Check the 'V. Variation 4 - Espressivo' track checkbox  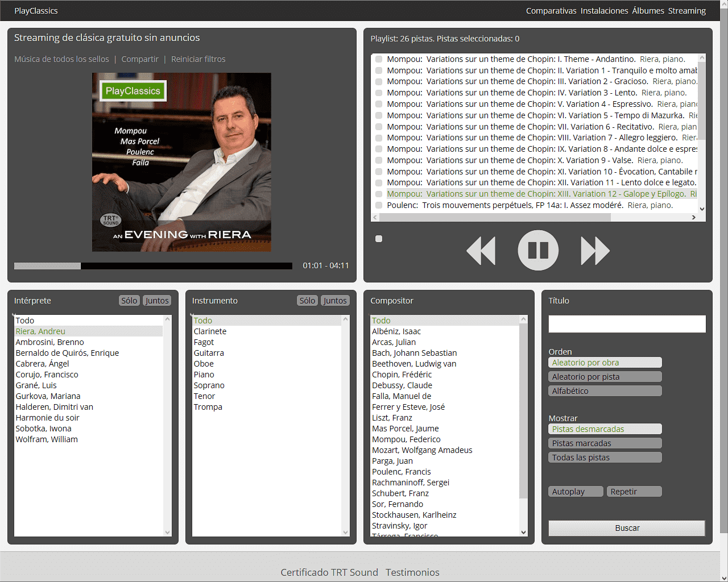(x=379, y=104)
